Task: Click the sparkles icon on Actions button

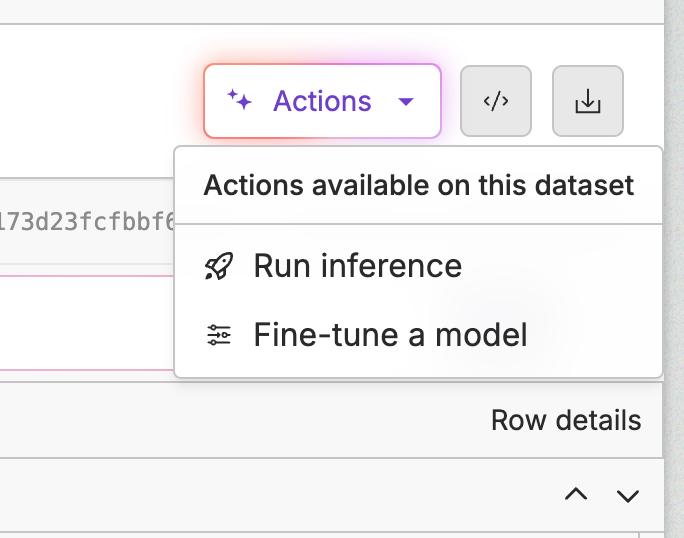Action: [x=238, y=100]
